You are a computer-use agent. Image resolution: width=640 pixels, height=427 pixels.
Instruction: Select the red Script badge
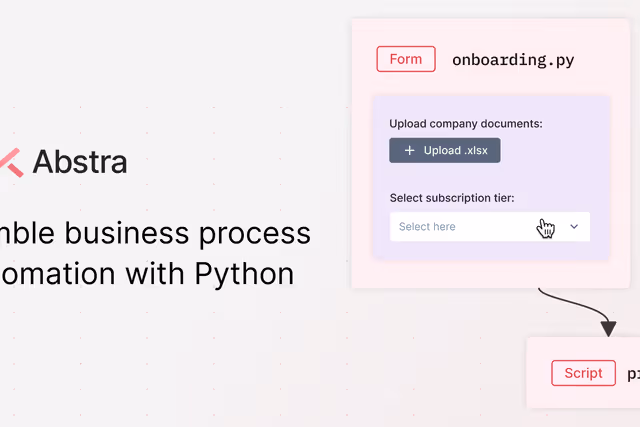pyautogui.click(x=583, y=373)
